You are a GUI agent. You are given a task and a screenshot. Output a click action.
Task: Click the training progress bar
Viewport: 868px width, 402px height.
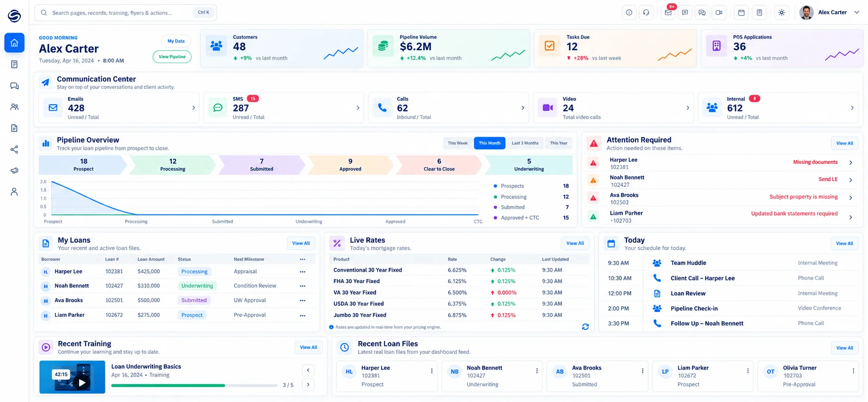[x=194, y=386]
